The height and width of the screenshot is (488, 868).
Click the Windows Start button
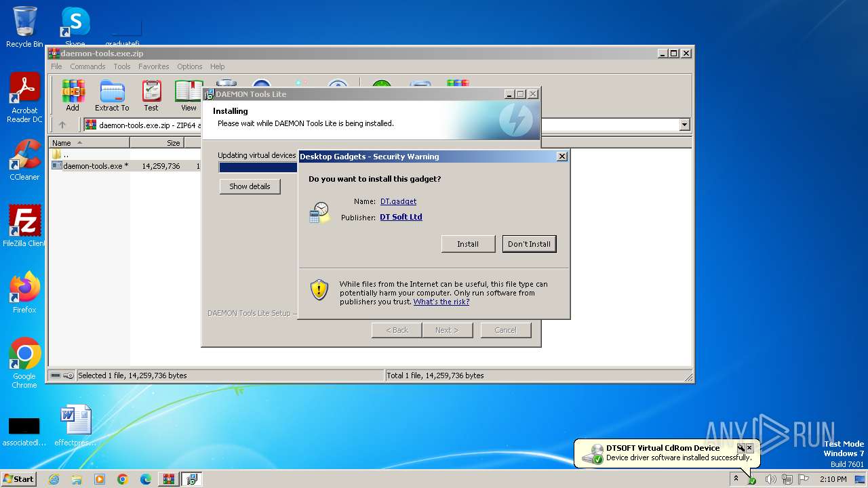(19, 479)
